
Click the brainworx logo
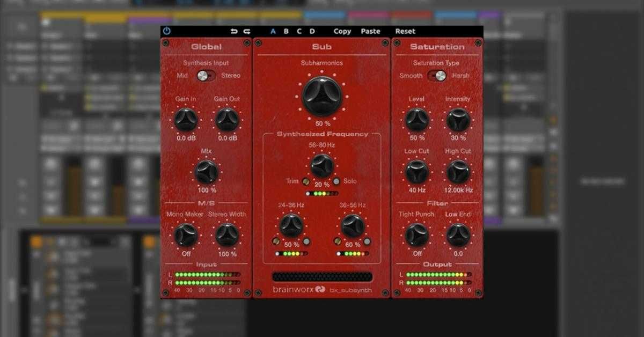pos(299,290)
